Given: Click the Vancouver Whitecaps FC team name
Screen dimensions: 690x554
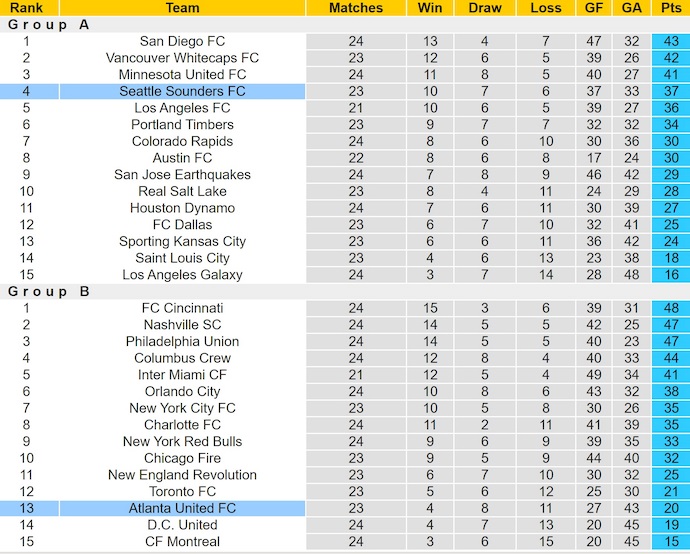Looking at the screenshot, I should tap(182, 58).
